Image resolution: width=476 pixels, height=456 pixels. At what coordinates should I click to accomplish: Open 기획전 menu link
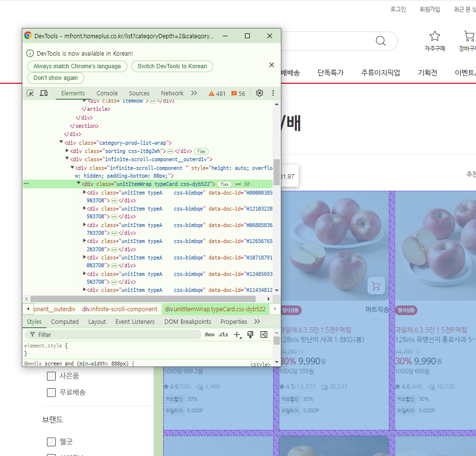[428, 73]
